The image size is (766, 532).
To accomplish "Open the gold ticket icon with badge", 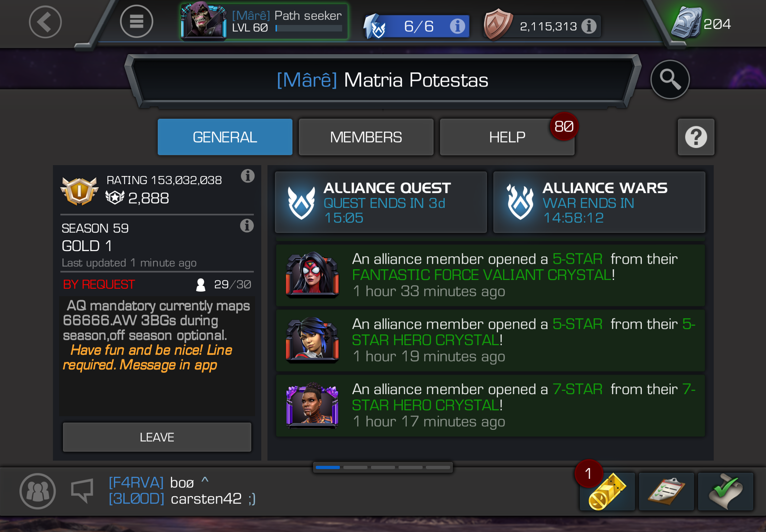I will (x=607, y=491).
